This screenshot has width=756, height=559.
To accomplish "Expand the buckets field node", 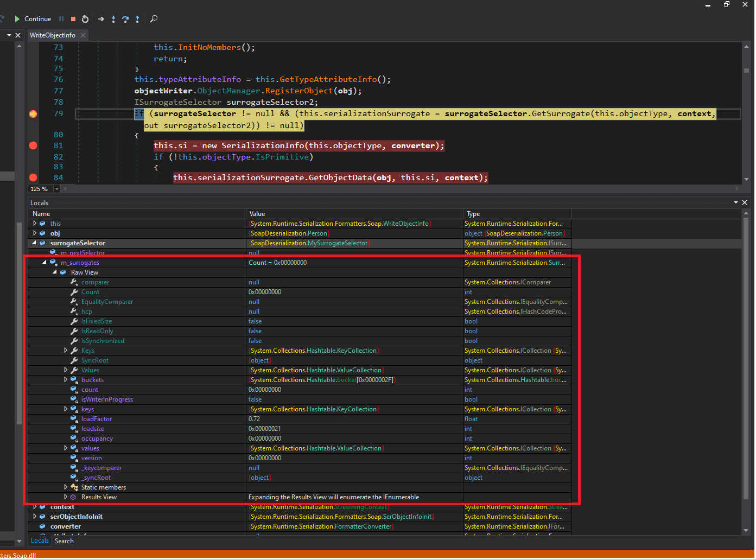I will point(66,379).
